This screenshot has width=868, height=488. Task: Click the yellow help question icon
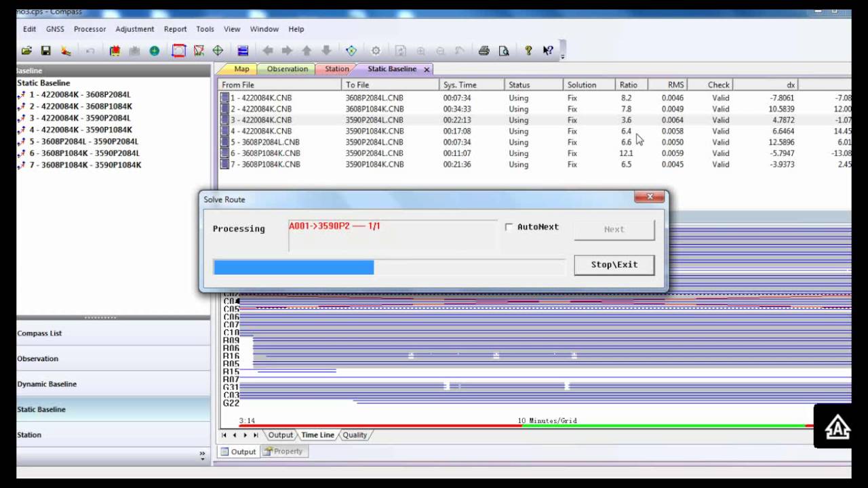pyautogui.click(x=528, y=51)
